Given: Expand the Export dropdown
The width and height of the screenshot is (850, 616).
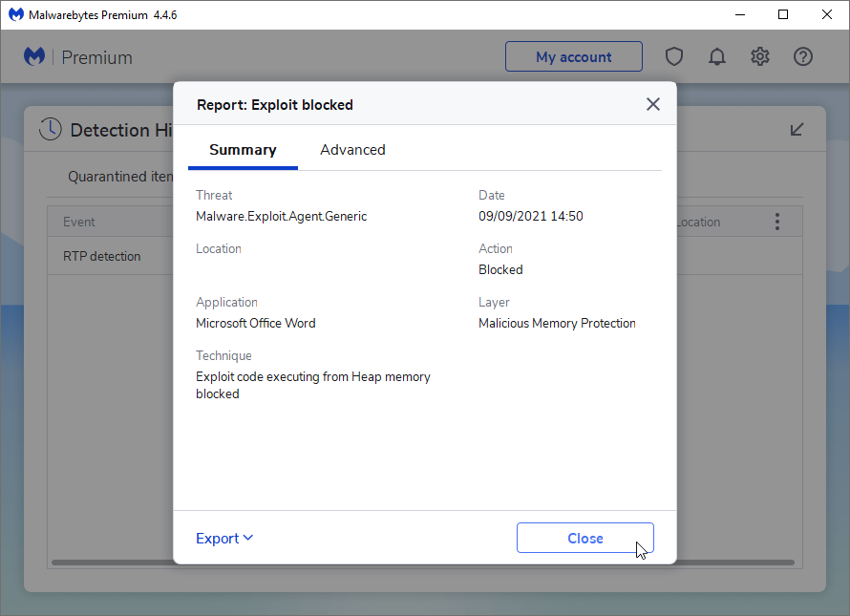Looking at the screenshot, I should (224, 539).
